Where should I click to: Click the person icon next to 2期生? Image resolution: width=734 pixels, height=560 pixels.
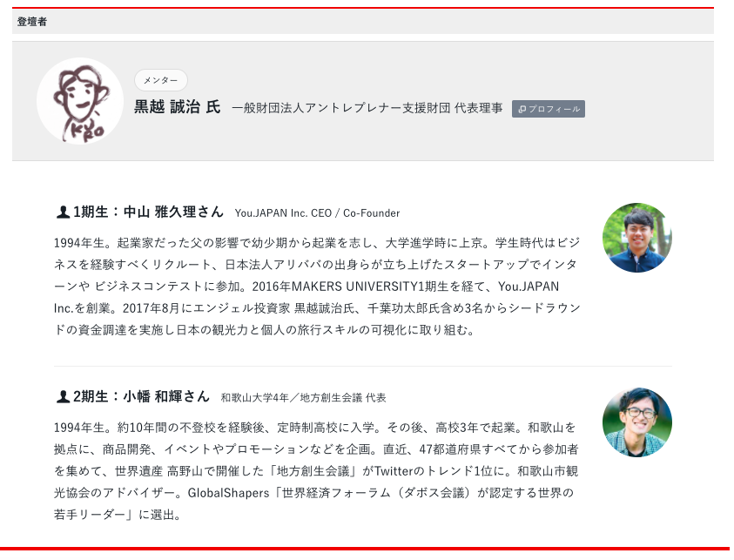tap(63, 396)
